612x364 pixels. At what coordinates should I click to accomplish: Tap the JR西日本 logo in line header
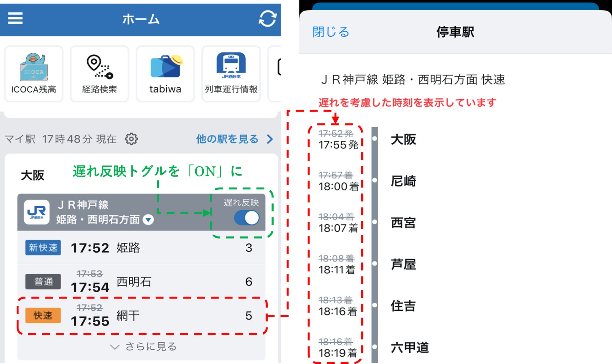(37, 212)
